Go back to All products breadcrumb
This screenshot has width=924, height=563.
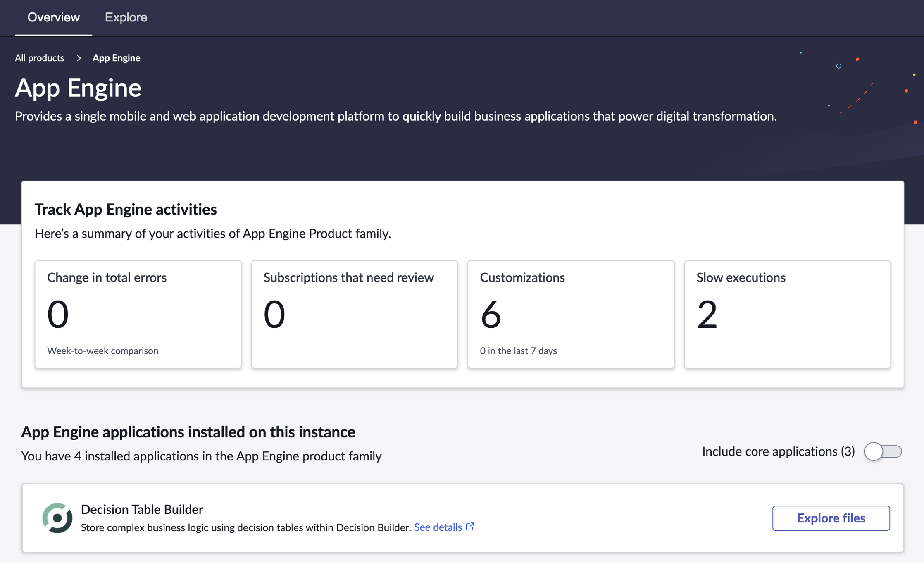point(40,58)
